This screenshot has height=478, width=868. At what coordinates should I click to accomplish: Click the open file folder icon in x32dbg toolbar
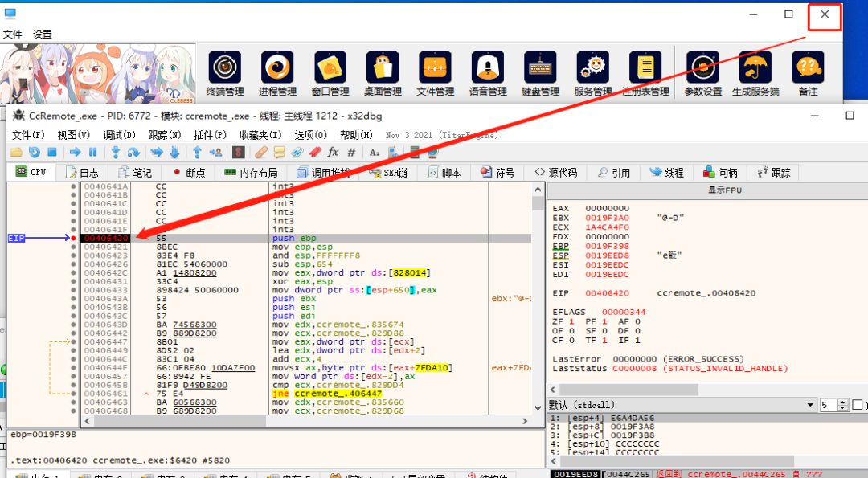[17, 152]
